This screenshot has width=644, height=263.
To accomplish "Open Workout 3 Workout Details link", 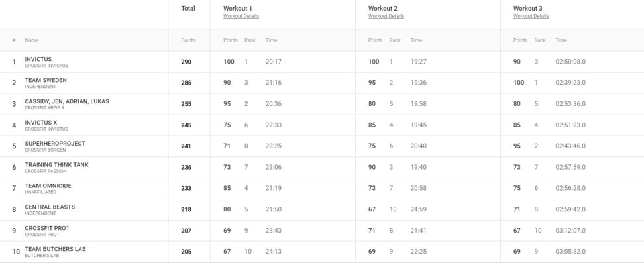I will pos(531,16).
